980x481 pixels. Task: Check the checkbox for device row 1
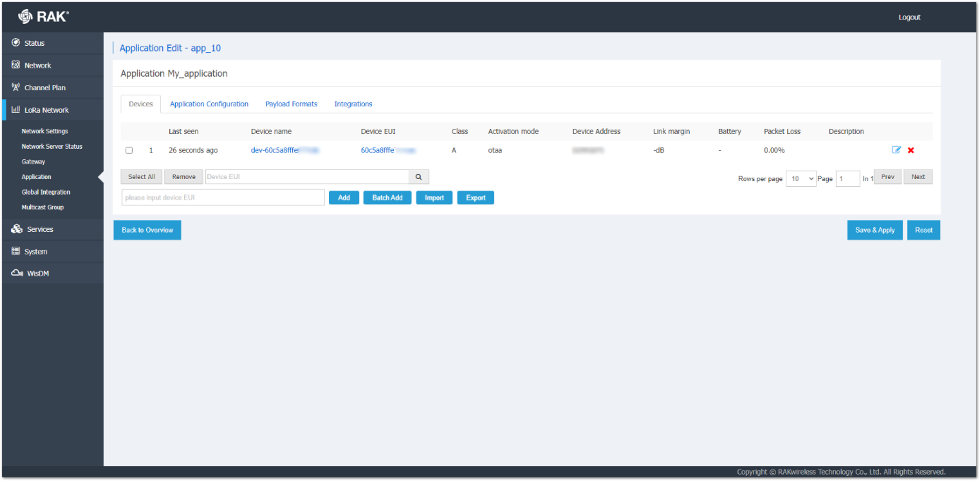(x=129, y=150)
